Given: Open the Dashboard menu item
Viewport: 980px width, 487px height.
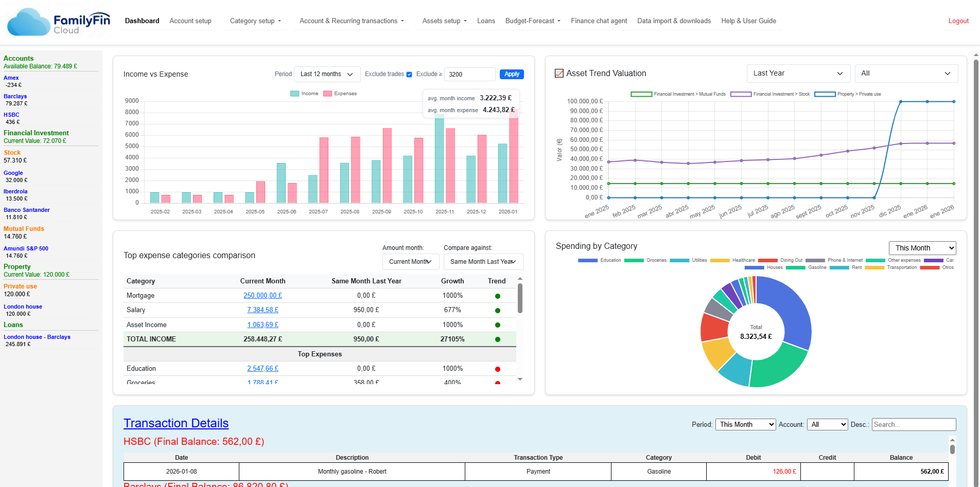Looking at the screenshot, I should [142, 21].
